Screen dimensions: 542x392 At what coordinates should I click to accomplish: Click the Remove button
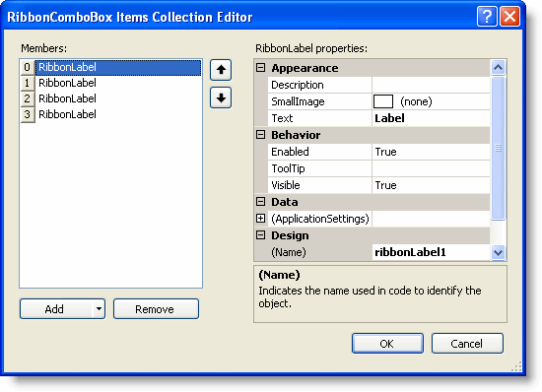pos(156,309)
